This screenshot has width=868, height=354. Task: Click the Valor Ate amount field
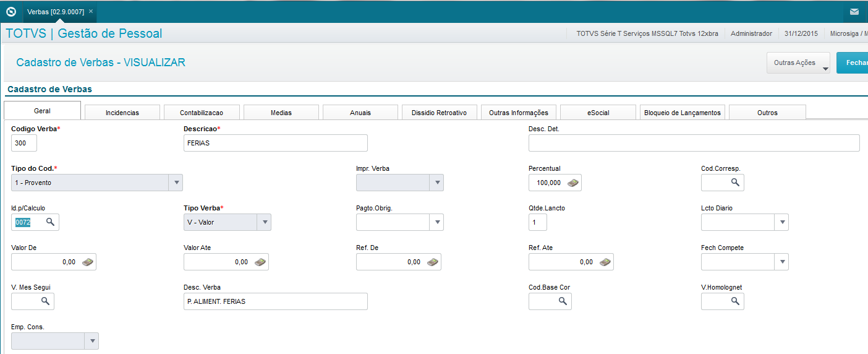pos(226,262)
